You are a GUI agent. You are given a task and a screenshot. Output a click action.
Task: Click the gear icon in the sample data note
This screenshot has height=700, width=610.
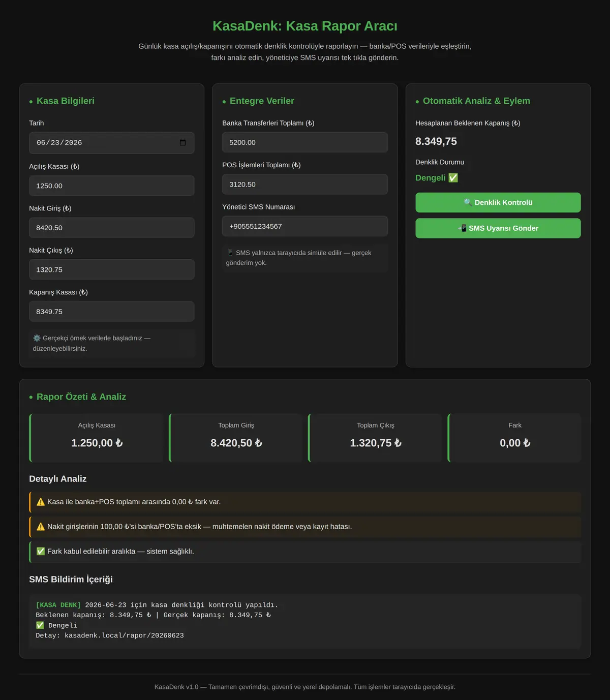click(x=37, y=338)
